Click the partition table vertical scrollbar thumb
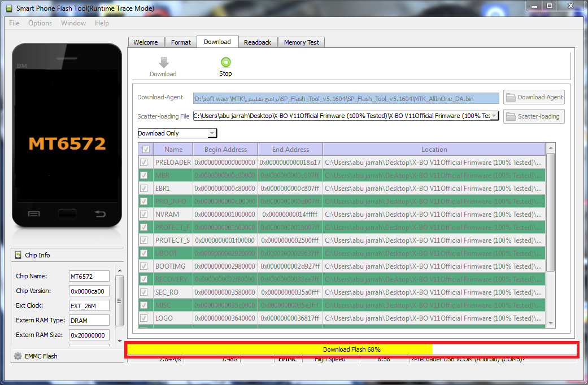 point(551,212)
